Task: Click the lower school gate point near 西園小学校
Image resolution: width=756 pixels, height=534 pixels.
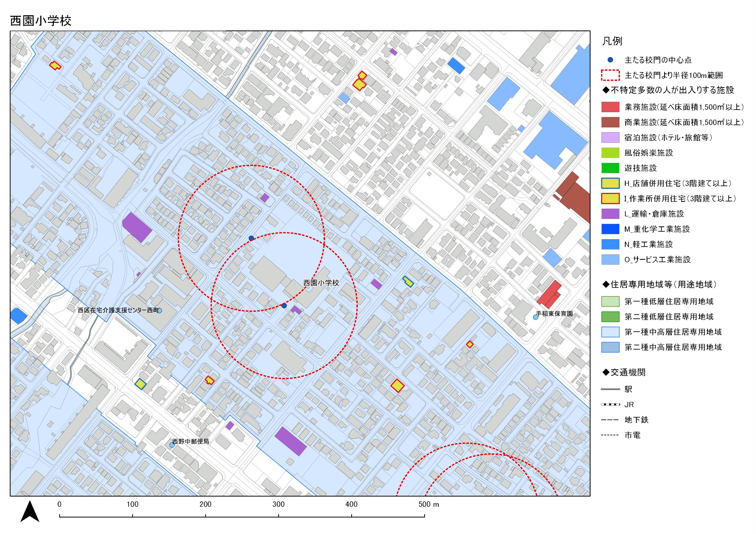Action: coord(284,306)
